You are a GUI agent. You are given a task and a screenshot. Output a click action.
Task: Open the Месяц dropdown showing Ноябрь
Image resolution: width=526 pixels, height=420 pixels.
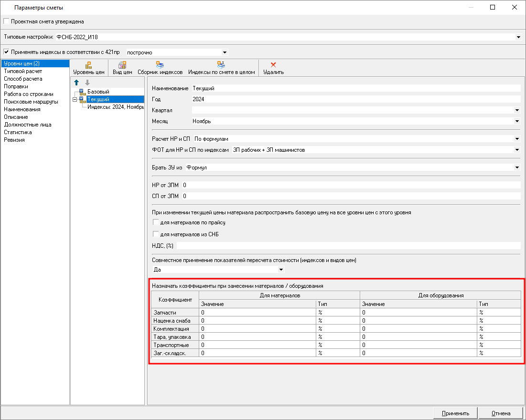pos(517,121)
